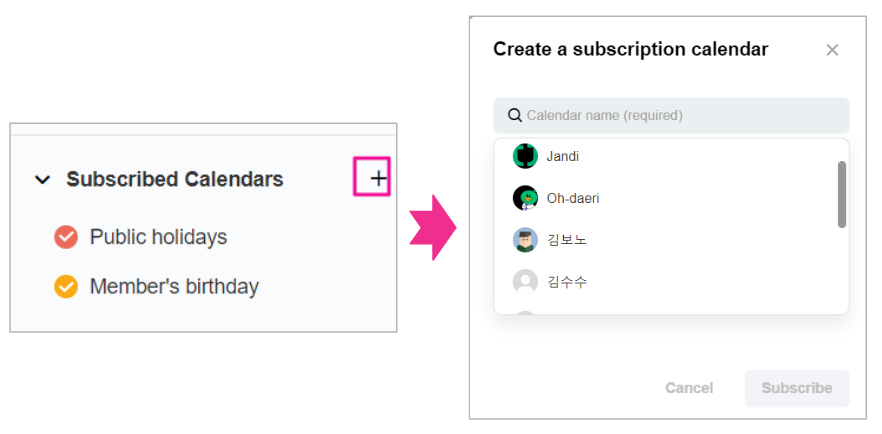Click the 김보노 profile picture
Image resolution: width=882 pixels, height=434 pixels.
pyautogui.click(x=525, y=240)
